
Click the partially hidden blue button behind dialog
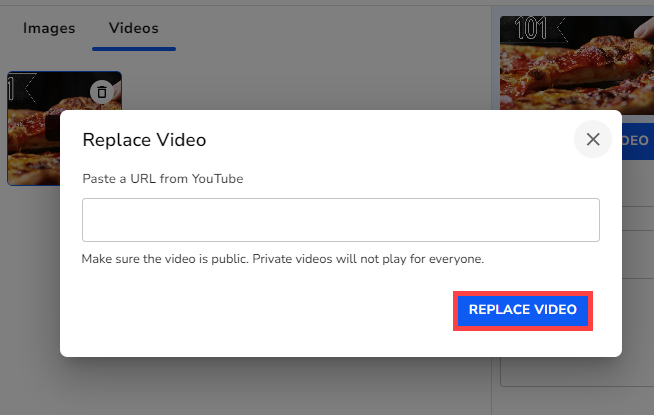pos(637,142)
